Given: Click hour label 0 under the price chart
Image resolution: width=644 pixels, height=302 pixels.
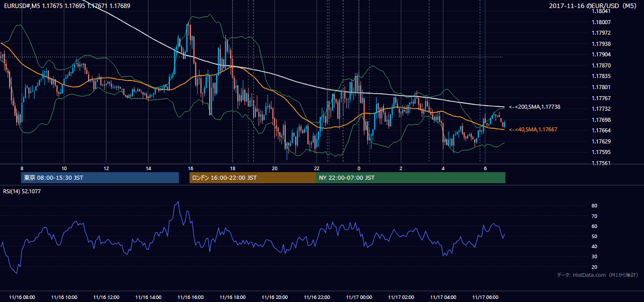Looking at the screenshot, I should 359,168.
